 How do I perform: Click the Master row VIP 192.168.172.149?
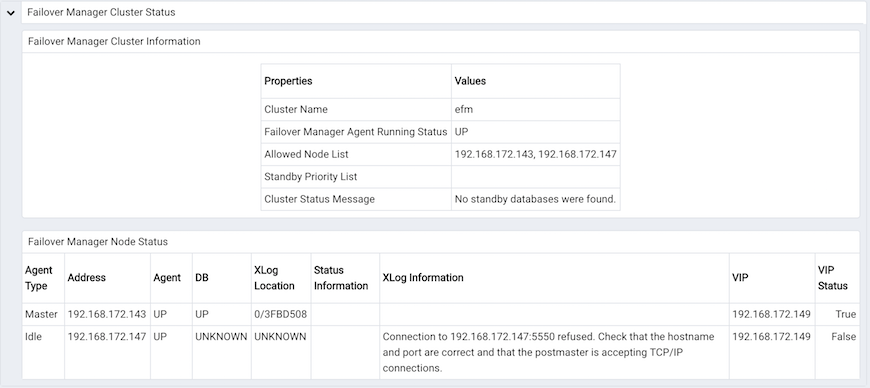[x=771, y=314]
